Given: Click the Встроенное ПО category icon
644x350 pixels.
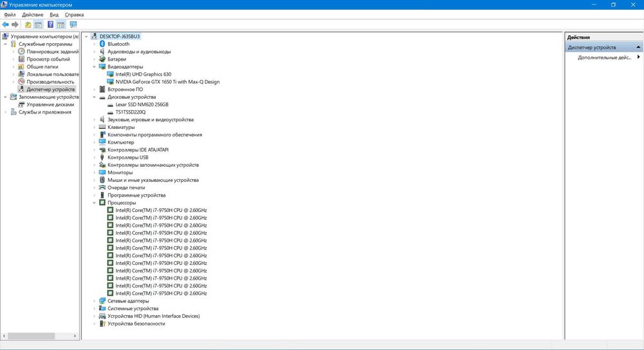Looking at the screenshot, I should [102, 89].
